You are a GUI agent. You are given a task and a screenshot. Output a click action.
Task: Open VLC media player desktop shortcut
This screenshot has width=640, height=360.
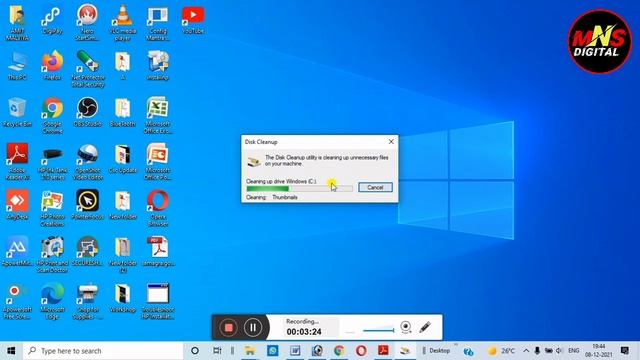click(122, 22)
